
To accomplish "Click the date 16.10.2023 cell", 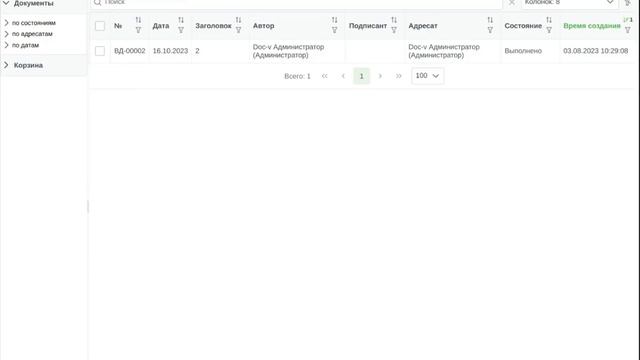I will point(170,51).
